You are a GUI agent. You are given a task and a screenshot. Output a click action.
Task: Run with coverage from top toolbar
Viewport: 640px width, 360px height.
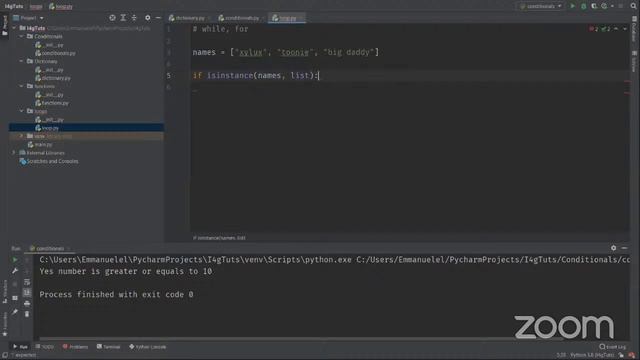pos(594,6)
